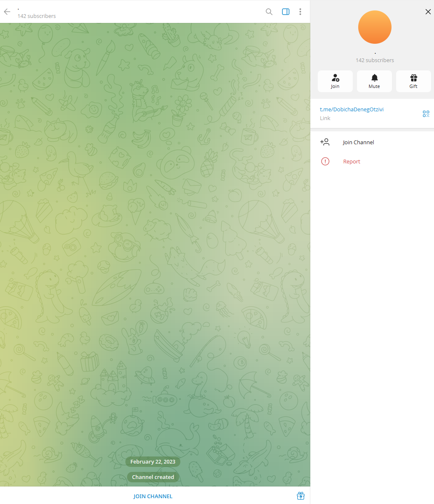The image size is (434, 504).
Task: Click 142 subscribers under the avatar
Action: click(375, 60)
